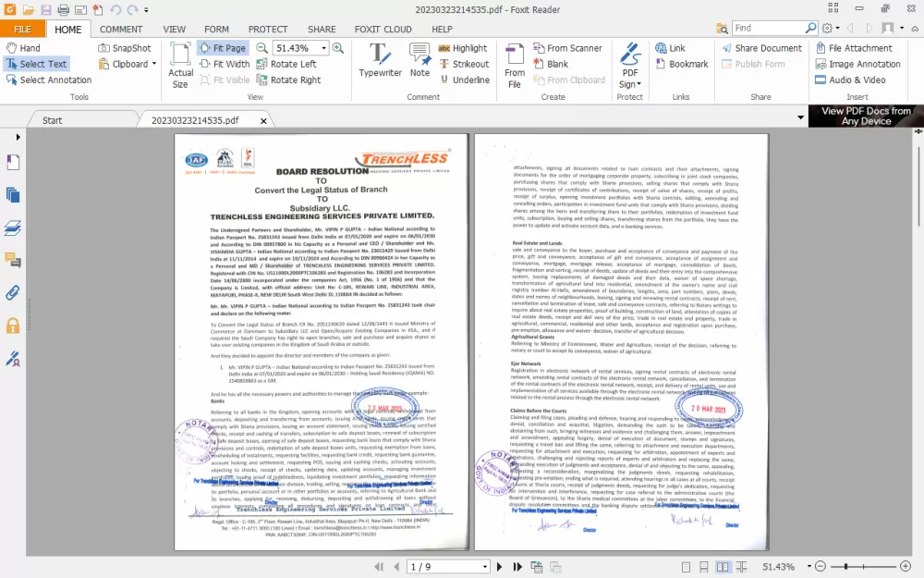The width and height of the screenshot is (924, 578).
Task: Open the tab list dropdown arrow
Action: 800,117
